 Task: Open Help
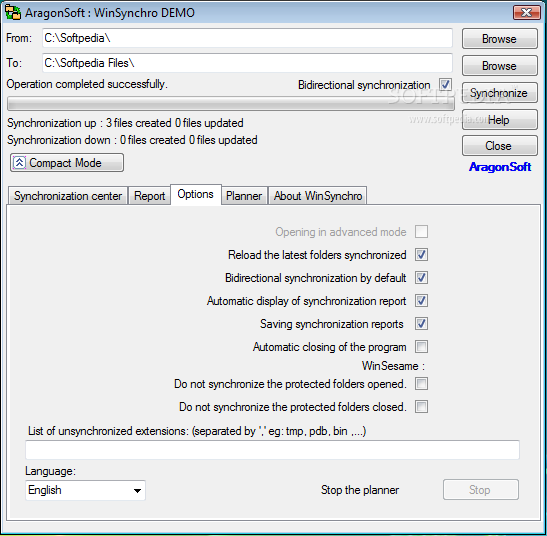tap(500, 120)
